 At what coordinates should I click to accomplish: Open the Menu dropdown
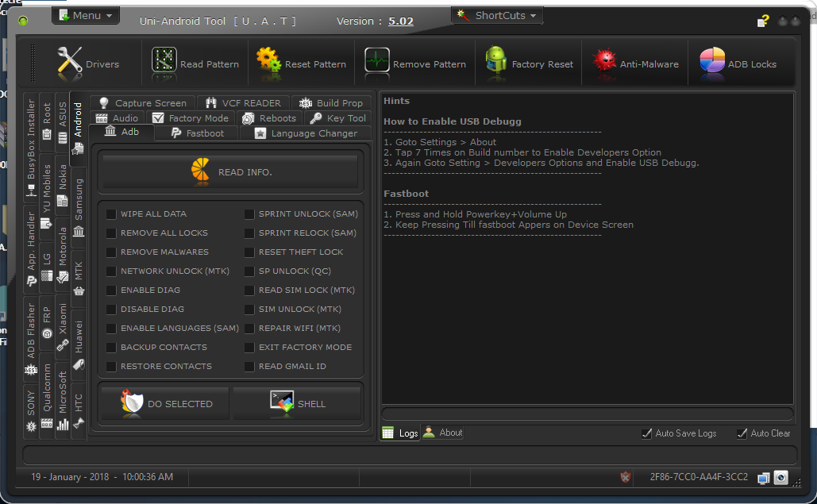86,16
